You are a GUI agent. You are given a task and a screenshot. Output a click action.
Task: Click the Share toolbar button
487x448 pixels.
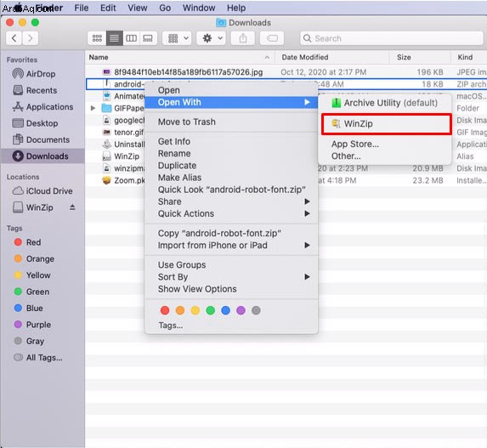click(x=243, y=38)
